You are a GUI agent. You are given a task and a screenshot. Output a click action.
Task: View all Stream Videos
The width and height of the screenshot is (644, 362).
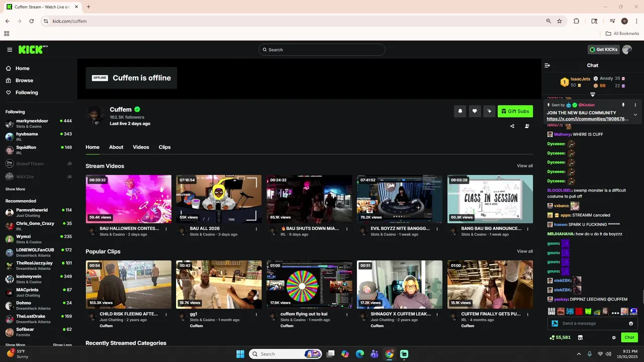click(525, 166)
